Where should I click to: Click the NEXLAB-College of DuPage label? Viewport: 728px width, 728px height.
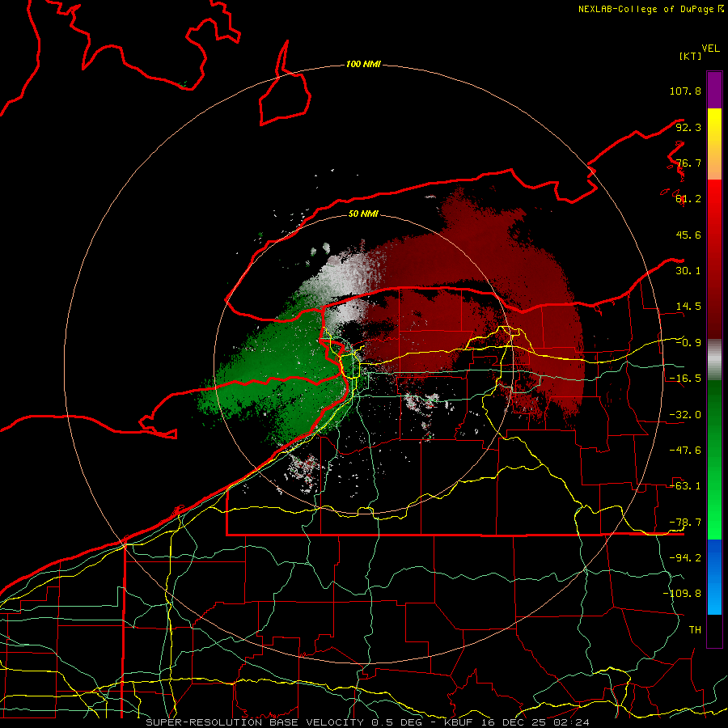[651, 9]
